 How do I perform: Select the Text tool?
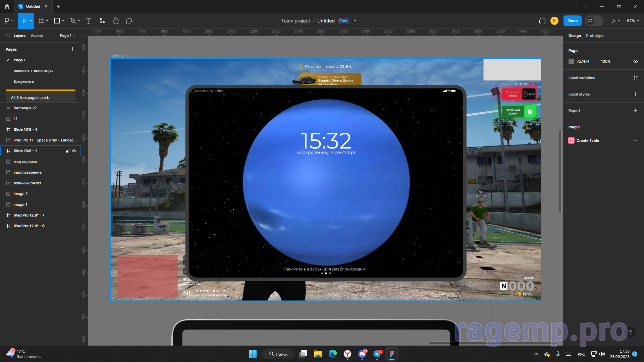tap(89, 21)
